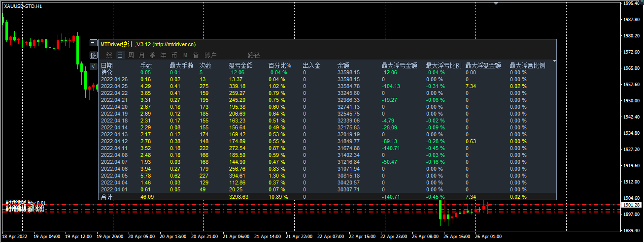Select the 2022.04.05 date row
The width and height of the screenshot is (644, 243).
(x=114, y=176)
